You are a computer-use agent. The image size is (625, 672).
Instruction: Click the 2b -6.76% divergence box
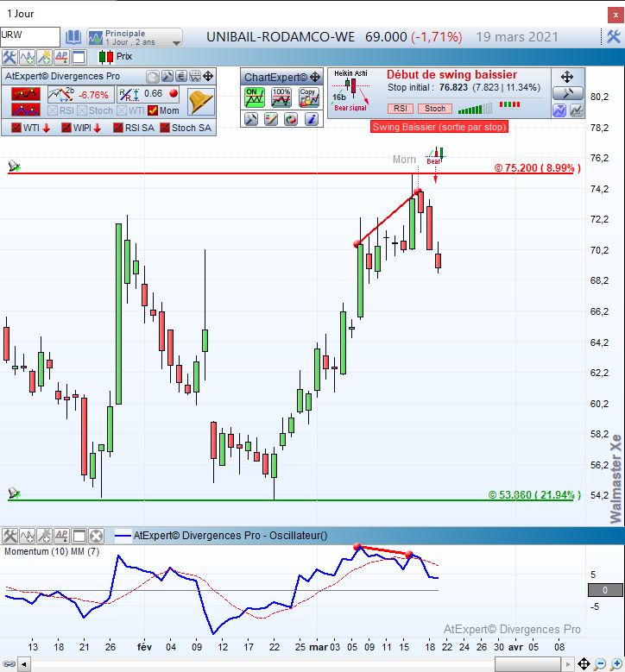tap(80, 94)
